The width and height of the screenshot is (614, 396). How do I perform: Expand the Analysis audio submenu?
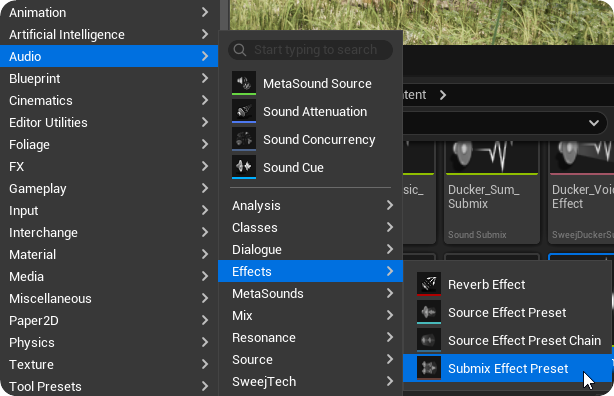(311, 205)
